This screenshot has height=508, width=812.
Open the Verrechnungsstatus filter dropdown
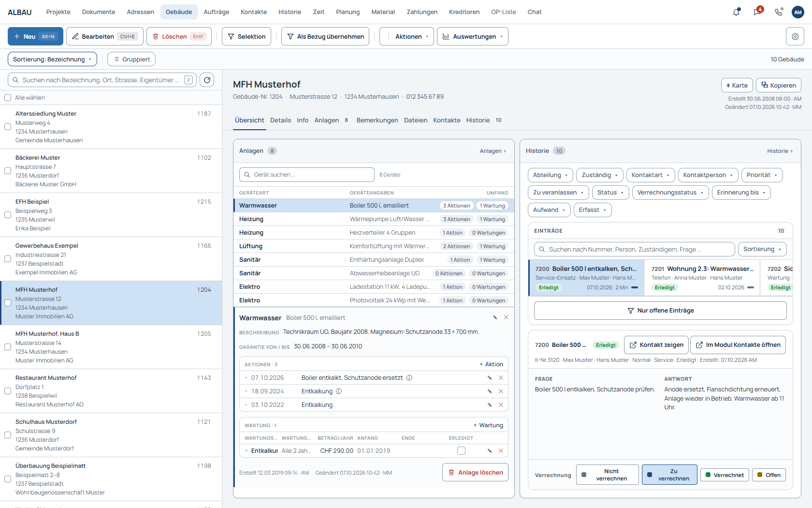pyautogui.click(x=670, y=193)
